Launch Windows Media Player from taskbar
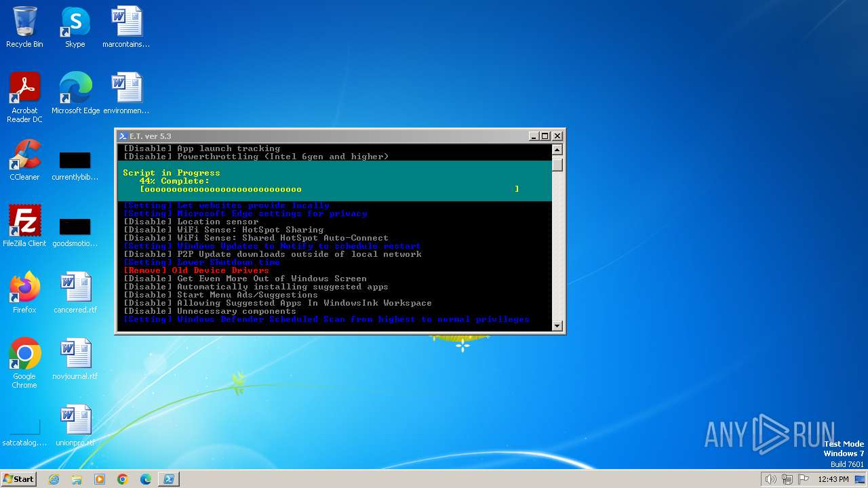This screenshot has width=868, height=488. (100, 479)
